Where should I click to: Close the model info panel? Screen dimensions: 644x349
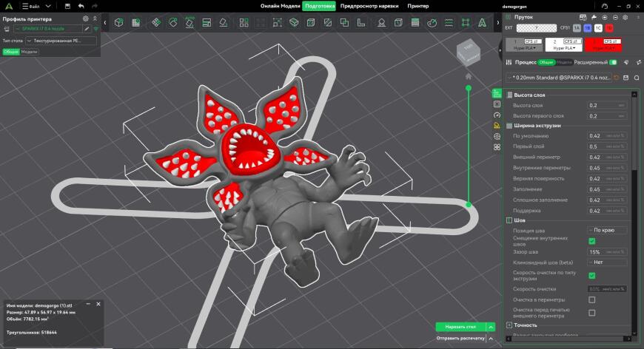tap(98, 304)
